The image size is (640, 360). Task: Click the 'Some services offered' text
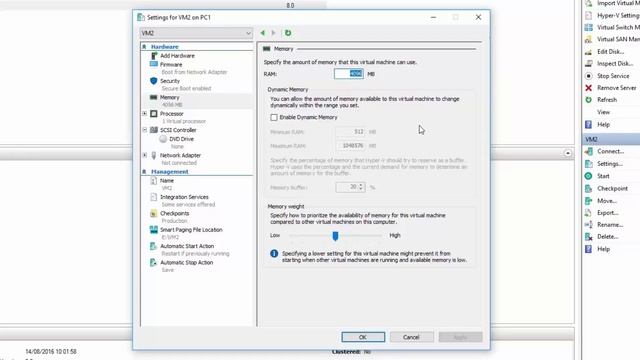pos(188,204)
